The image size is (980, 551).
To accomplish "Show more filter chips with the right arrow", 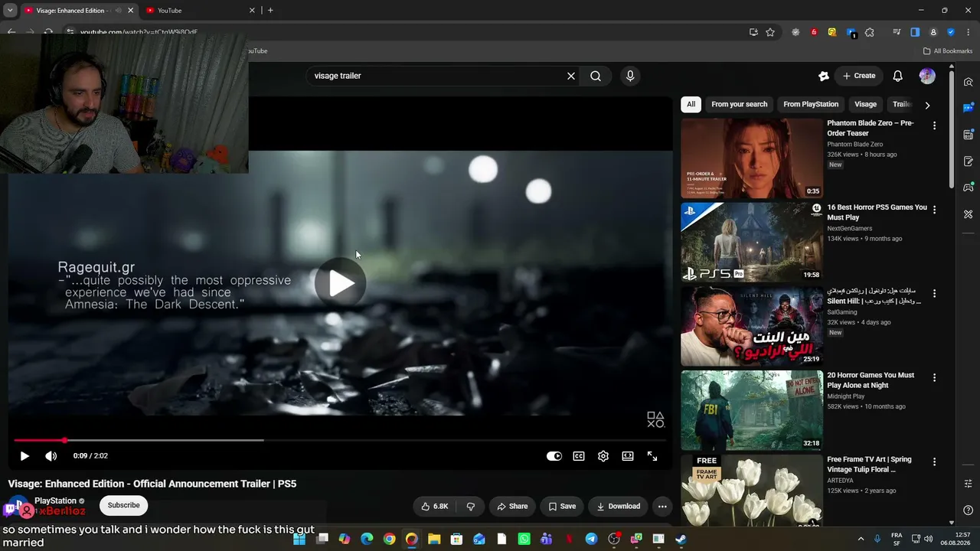I will coord(927,105).
